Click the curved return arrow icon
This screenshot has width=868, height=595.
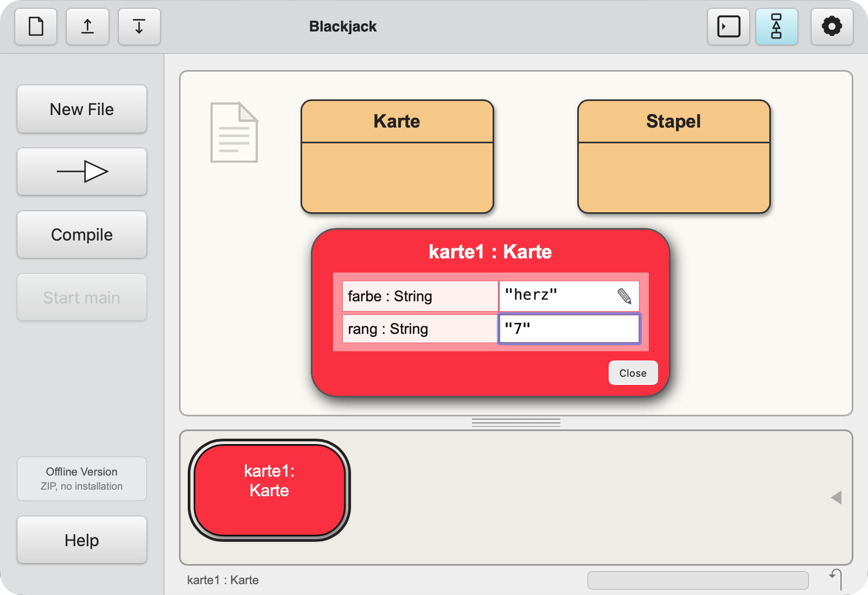[836, 579]
